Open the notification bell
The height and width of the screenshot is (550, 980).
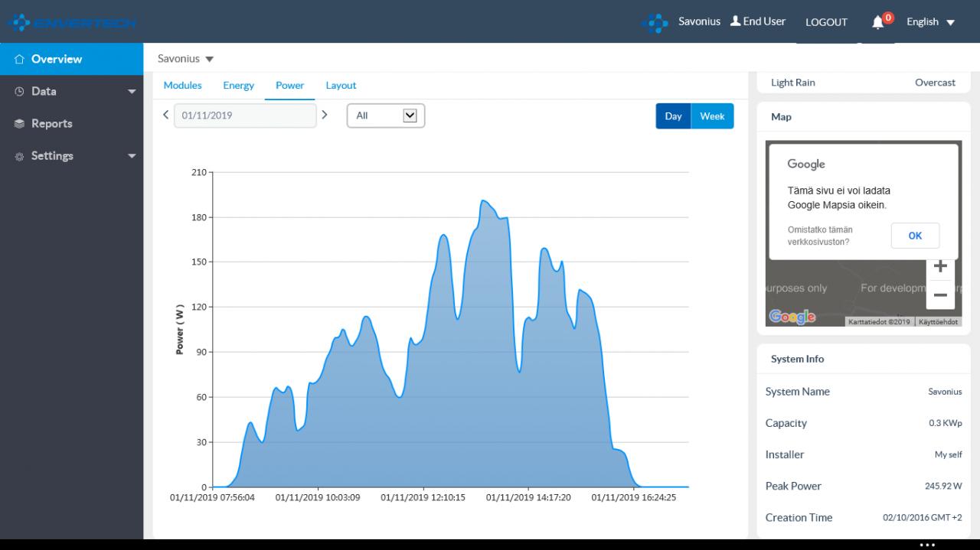tap(878, 22)
